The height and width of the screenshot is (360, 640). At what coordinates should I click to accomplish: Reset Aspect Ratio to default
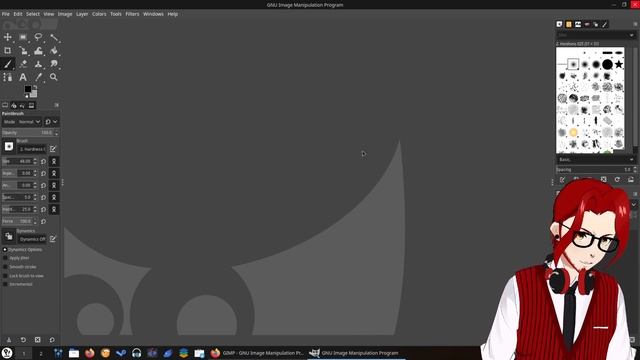coord(43,173)
